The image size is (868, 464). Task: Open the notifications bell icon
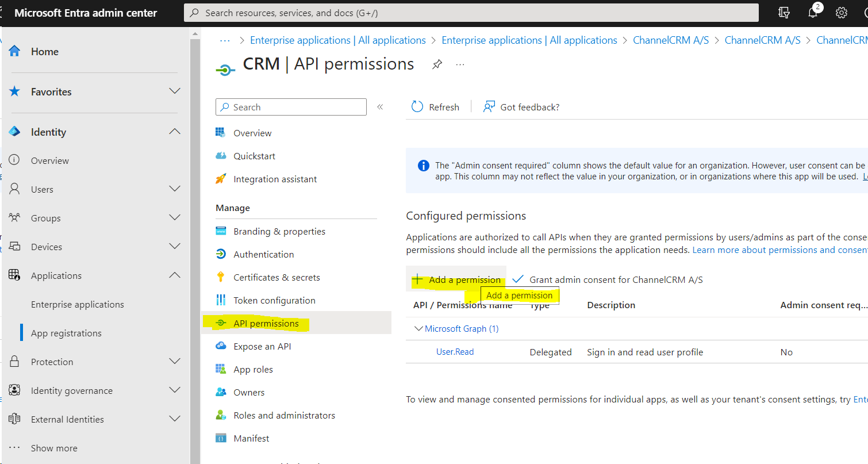pos(813,13)
